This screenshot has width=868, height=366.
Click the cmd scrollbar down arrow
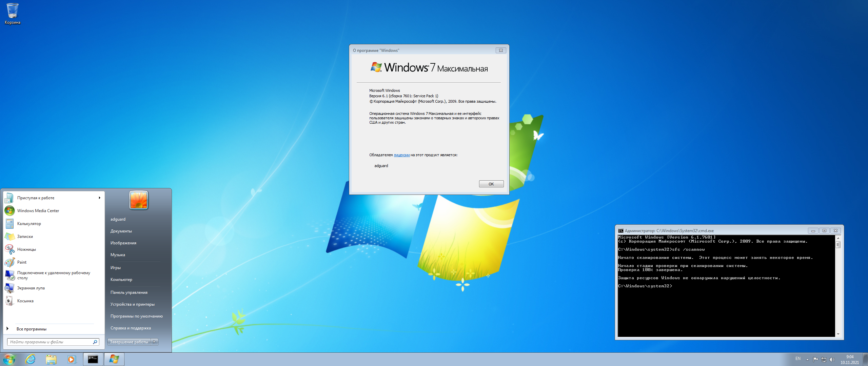[x=838, y=334]
